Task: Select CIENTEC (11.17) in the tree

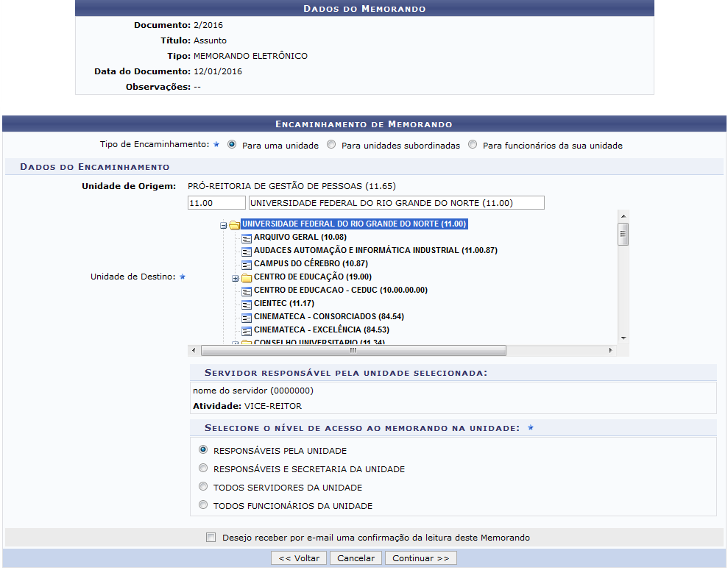Action: [x=284, y=303]
